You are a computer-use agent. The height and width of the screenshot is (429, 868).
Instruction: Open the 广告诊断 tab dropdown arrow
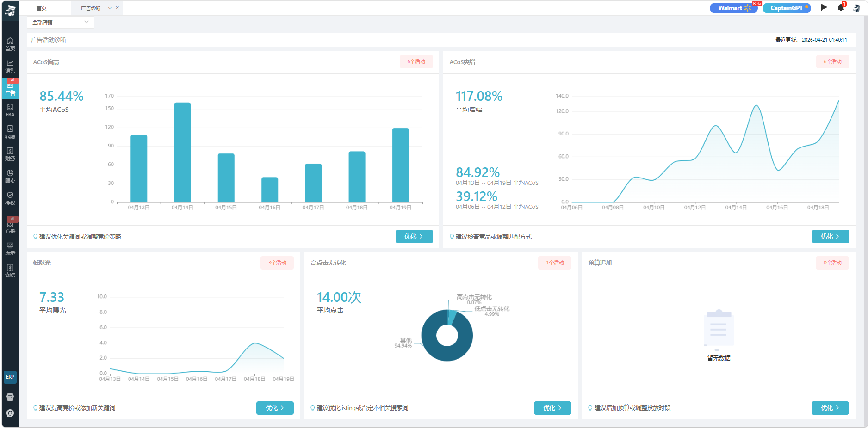[110, 8]
